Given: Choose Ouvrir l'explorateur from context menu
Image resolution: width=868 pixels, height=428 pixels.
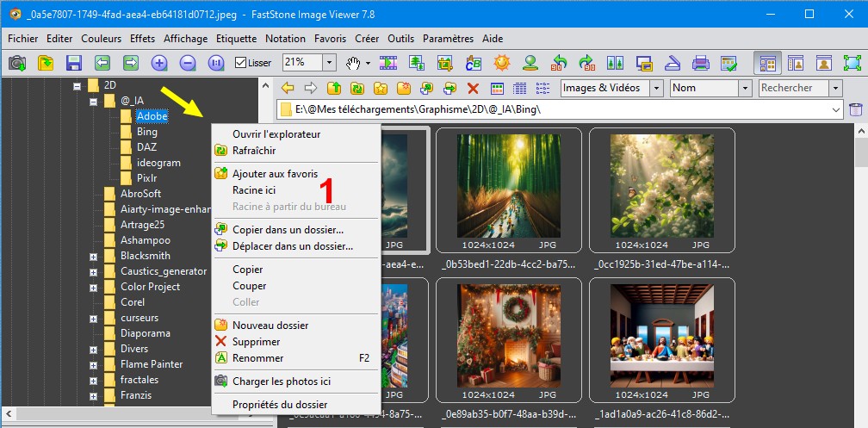Looking at the screenshot, I should 296,134.
